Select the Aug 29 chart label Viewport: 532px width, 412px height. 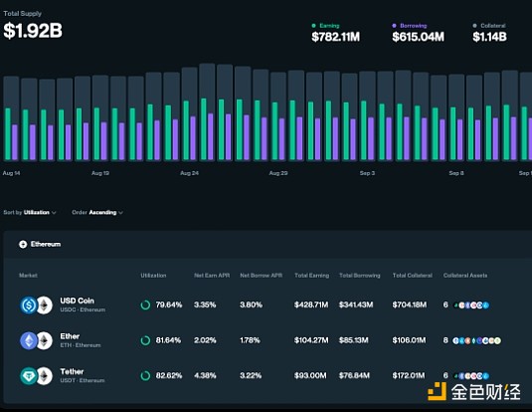click(278, 173)
